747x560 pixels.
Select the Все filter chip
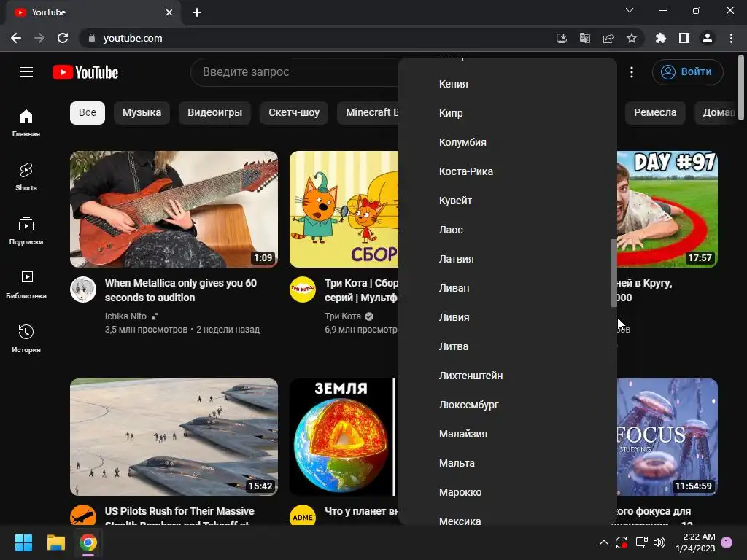88,112
